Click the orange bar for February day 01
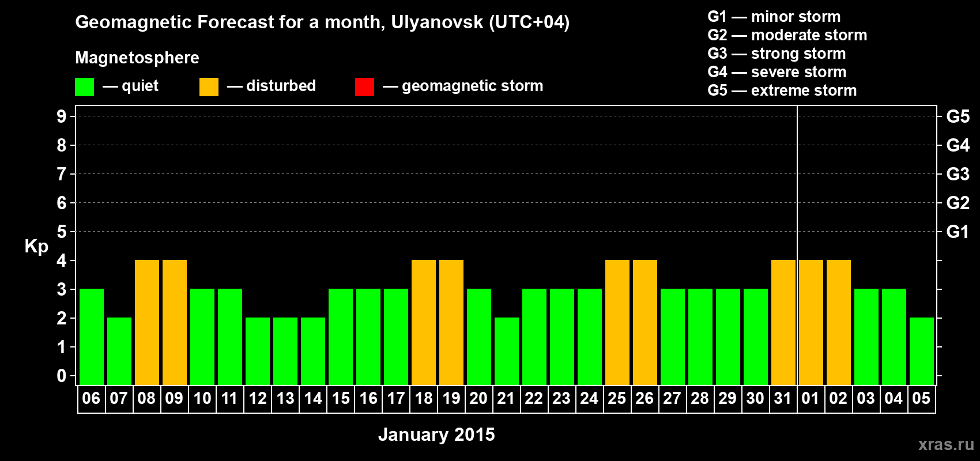 click(811, 323)
